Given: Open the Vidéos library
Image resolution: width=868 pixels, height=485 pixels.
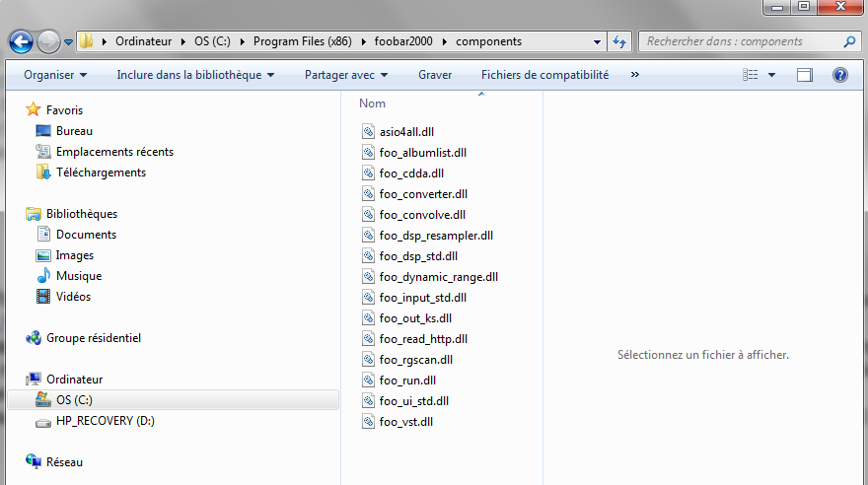Looking at the screenshot, I should click(73, 297).
